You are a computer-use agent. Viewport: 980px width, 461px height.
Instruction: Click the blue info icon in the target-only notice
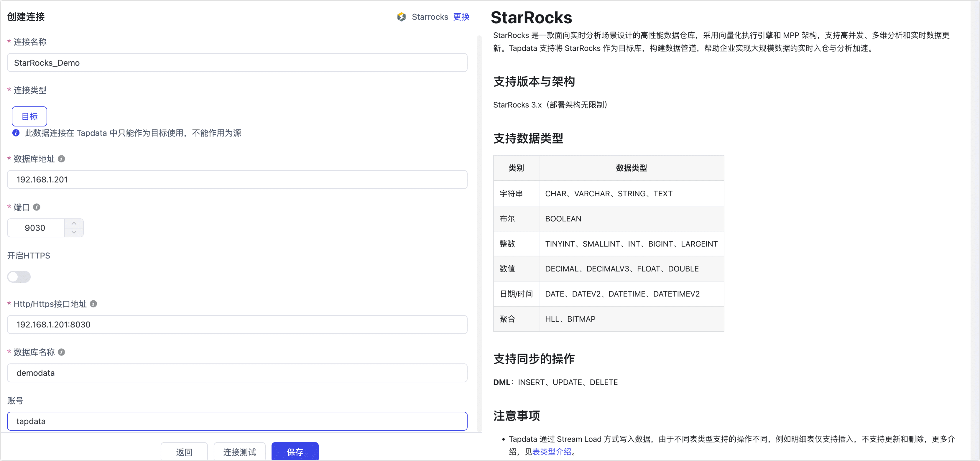15,133
